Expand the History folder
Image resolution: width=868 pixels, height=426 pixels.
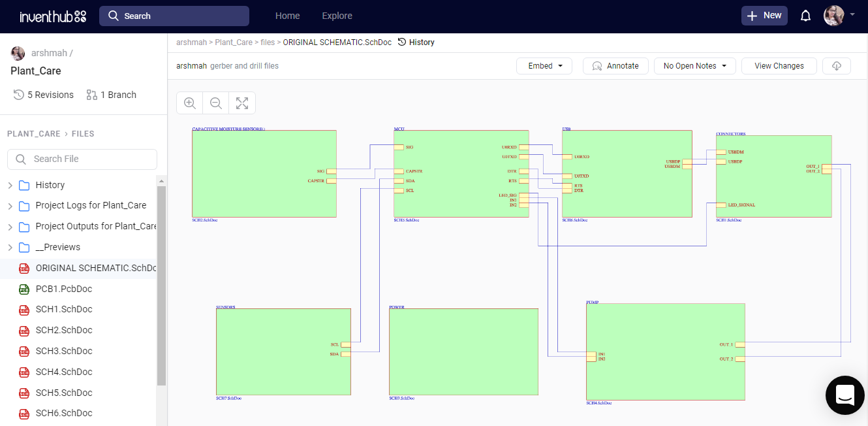tap(10, 186)
